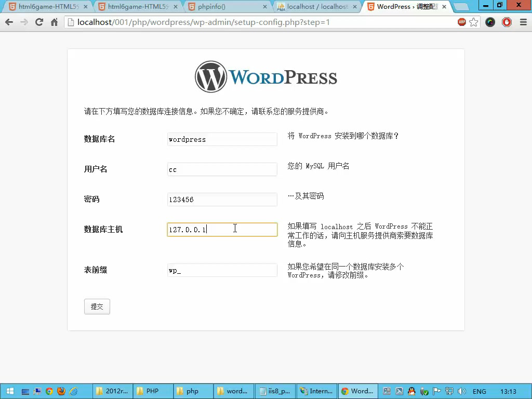The width and height of the screenshot is (532, 399).
Task: Close the localhost / localhost tab
Action: (x=354, y=6)
